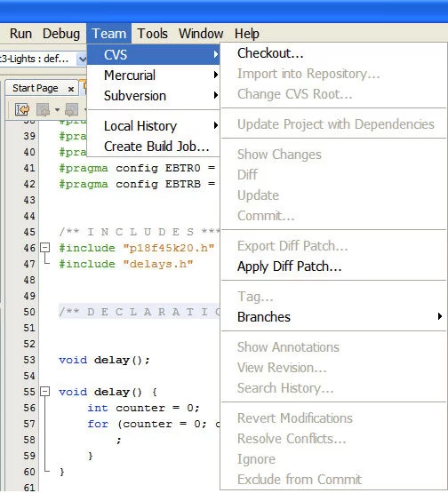
Task: Click the back navigation toolbar icon
Action: click(x=43, y=109)
